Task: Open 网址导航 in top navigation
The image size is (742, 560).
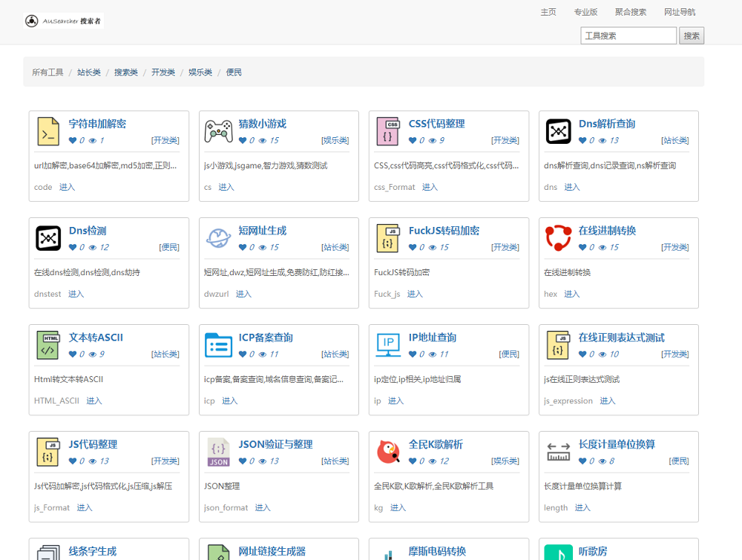Action: 680,12
